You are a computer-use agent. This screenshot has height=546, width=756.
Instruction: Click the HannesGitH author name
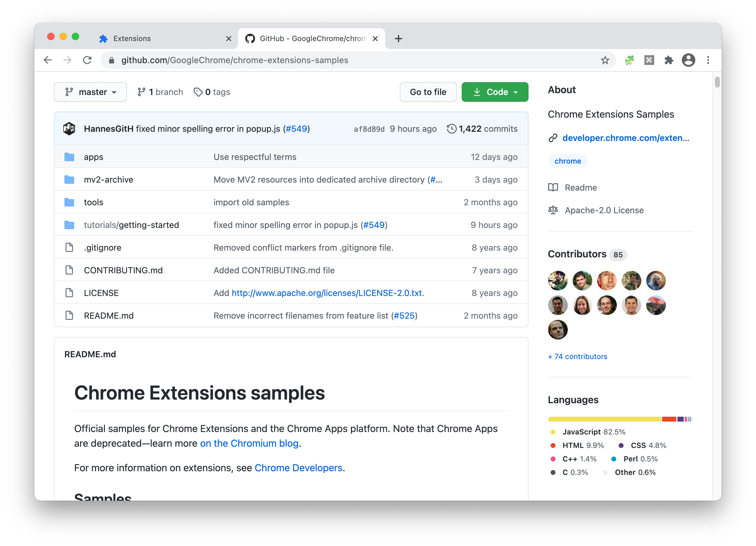(109, 129)
